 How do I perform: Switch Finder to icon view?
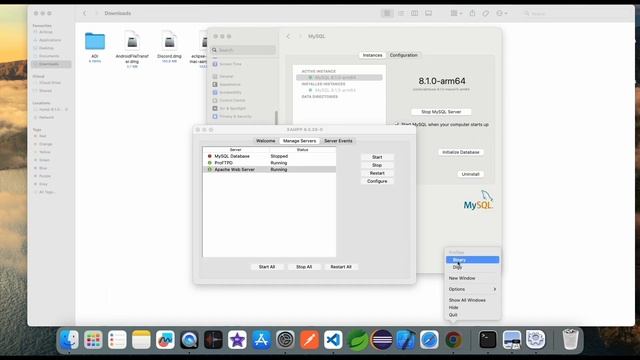coord(387,13)
